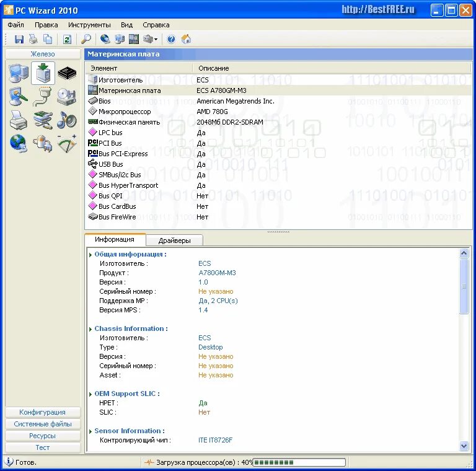Viewport: 476px width, 471px height.
Task: Click the info pane scroll down arrow
Action: (464, 446)
